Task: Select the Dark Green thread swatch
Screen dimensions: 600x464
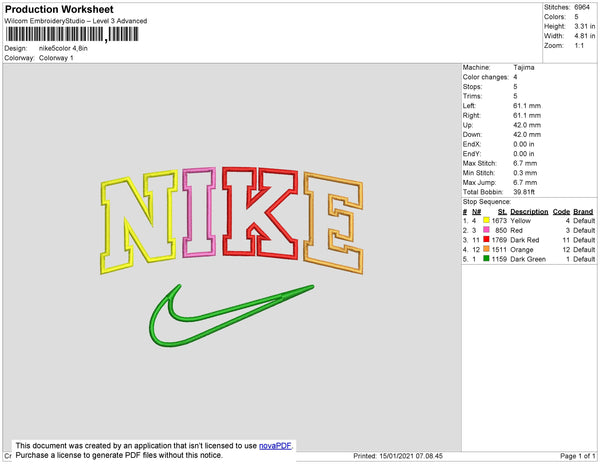Action: (486, 259)
